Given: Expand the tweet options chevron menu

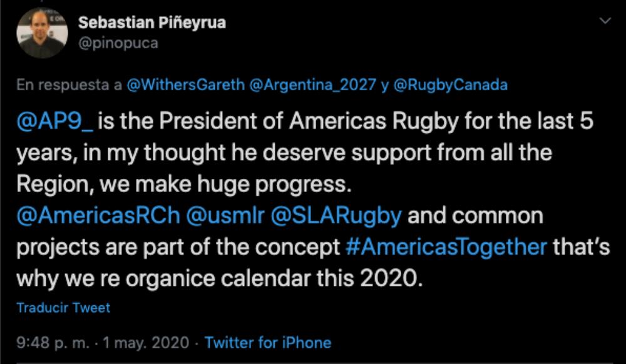Looking at the screenshot, I should [x=605, y=22].
